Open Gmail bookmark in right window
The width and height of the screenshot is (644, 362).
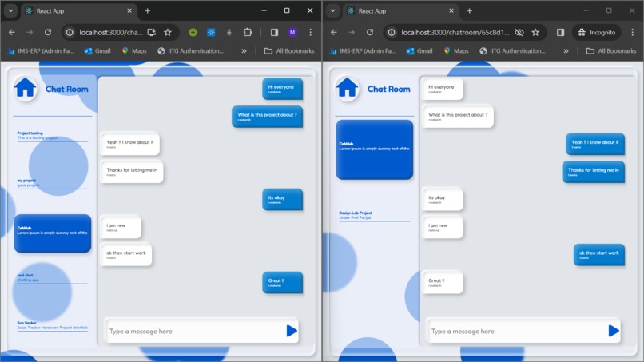[x=419, y=51]
